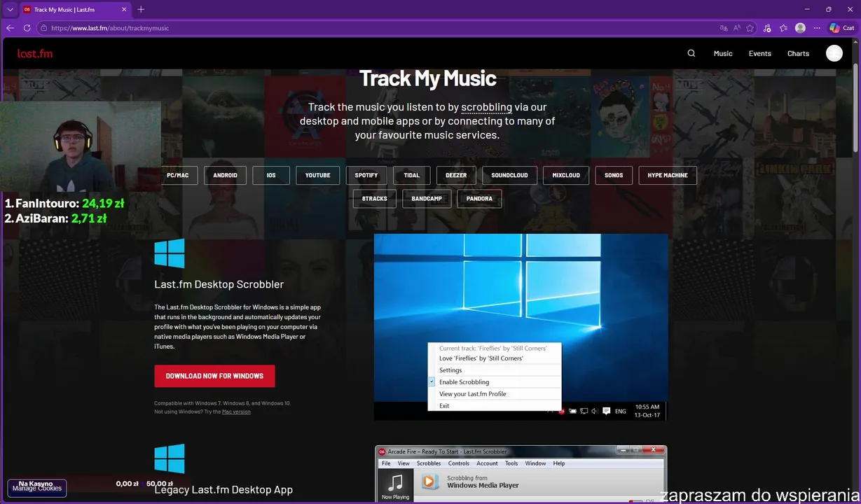Click the Legacy Last.fm Desktop App heading
This screenshot has width=861, height=504.
[x=223, y=489]
